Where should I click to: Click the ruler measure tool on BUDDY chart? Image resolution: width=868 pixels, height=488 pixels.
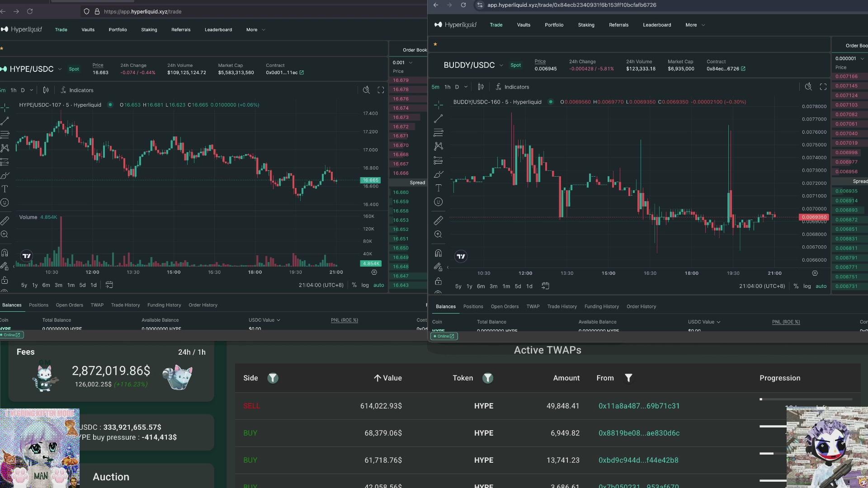point(438,221)
